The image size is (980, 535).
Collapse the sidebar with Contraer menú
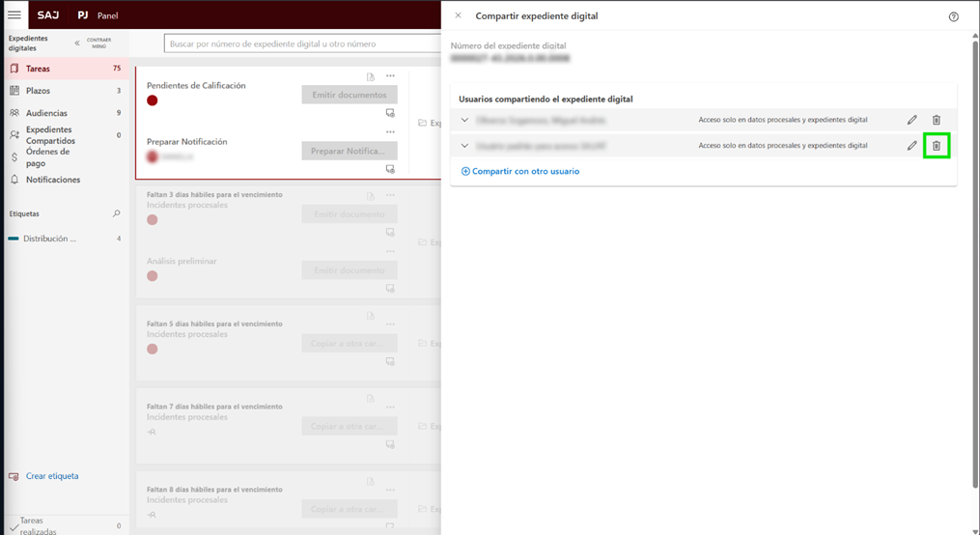78,42
